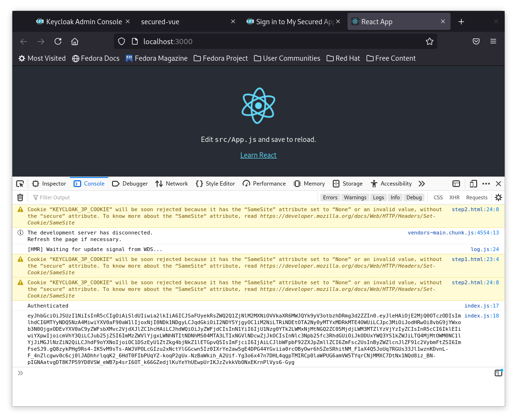This screenshot has width=517, height=420.
Task: Click the forward navigation arrow
Action: (x=41, y=42)
